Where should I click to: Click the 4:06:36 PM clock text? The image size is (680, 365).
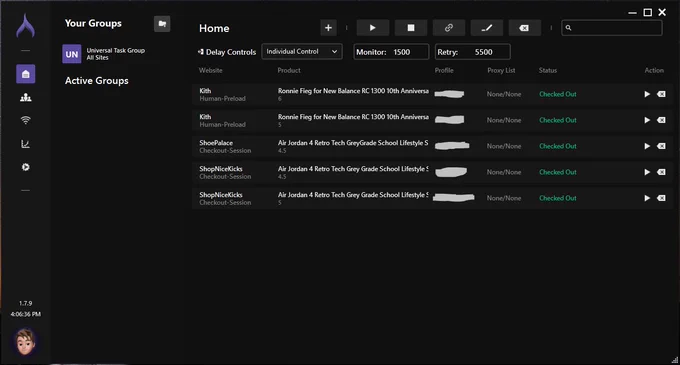click(x=26, y=314)
